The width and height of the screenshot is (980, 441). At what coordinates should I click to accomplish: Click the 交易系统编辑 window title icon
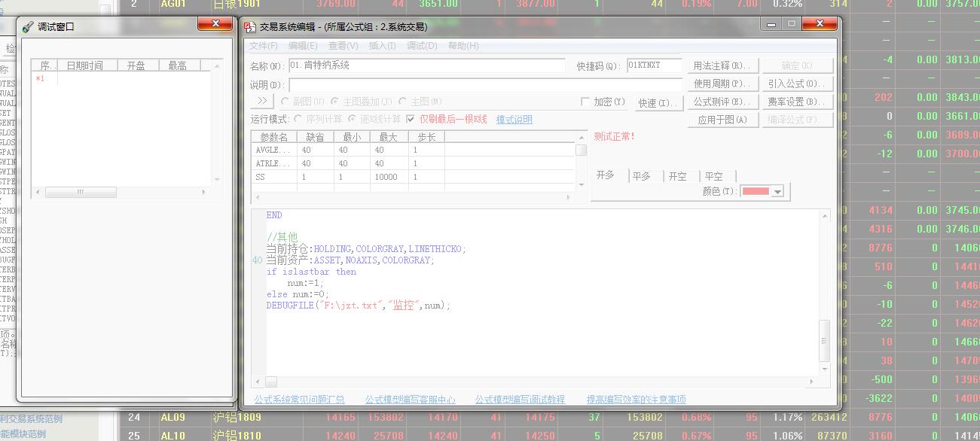(250, 27)
